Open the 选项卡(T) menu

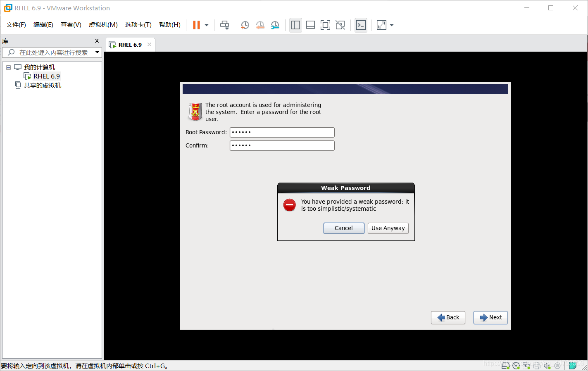point(138,25)
